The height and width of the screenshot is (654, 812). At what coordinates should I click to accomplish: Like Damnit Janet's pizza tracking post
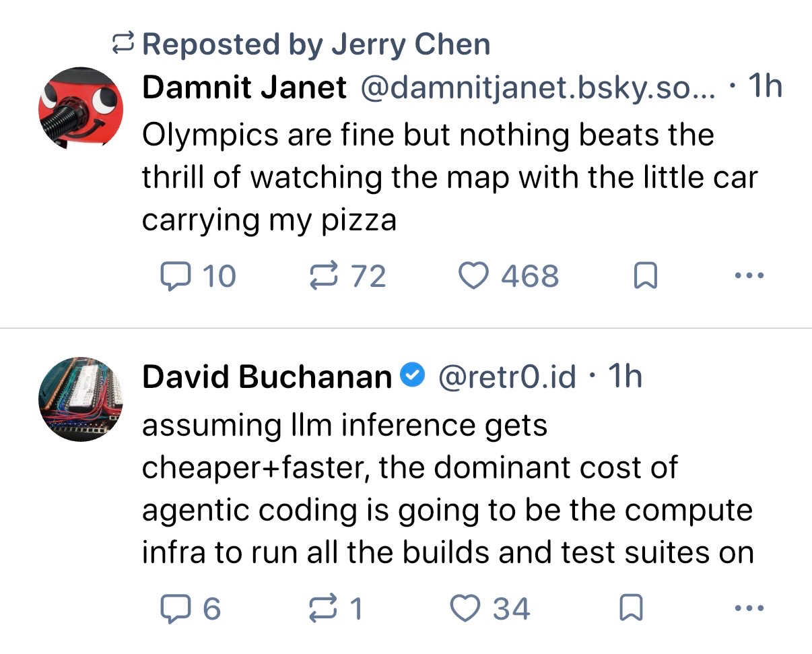[473, 276]
